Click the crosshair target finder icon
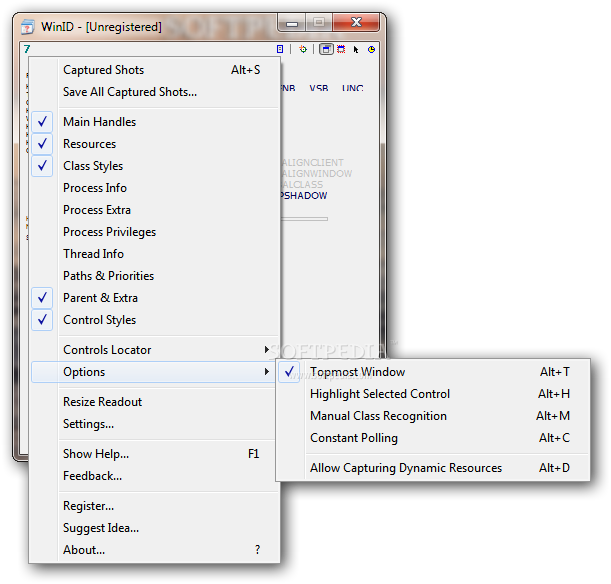Viewport: 611px width, 584px height. [x=303, y=49]
